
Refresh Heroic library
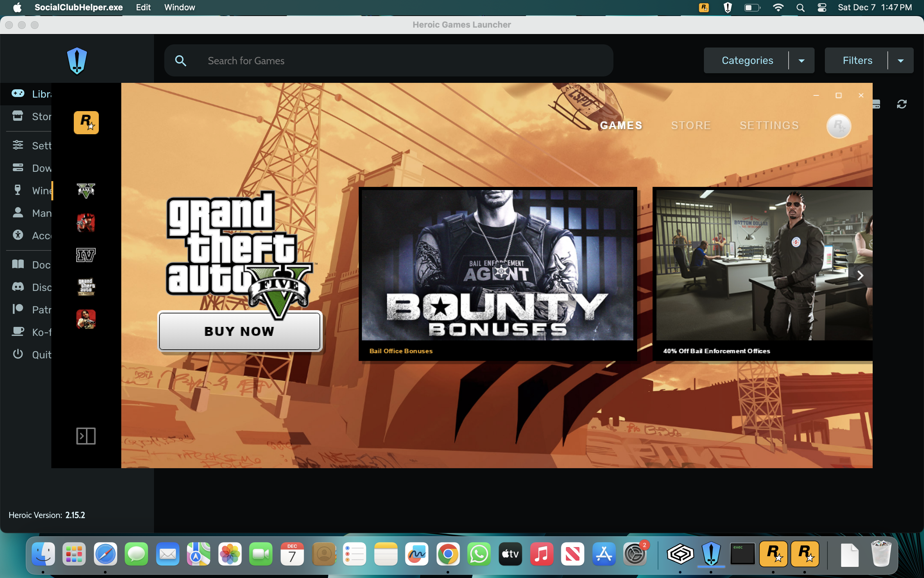pyautogui.click(x=902, y=104)
